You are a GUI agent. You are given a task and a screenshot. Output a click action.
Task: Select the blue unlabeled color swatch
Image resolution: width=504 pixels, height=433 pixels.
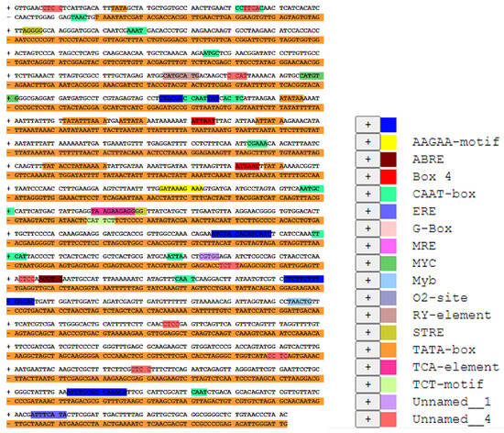(389, 125)
